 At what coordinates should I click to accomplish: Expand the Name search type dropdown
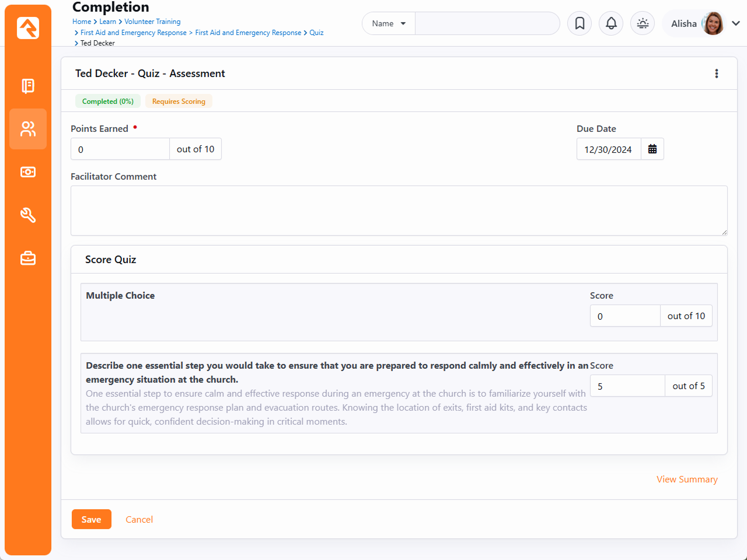(x=389, y=23)
